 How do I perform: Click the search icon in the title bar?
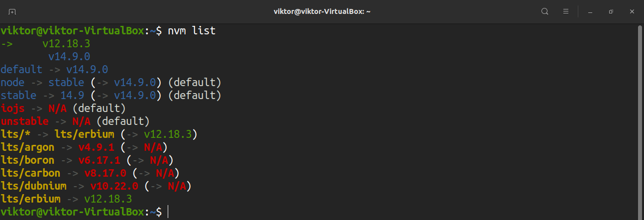(x=545, y=11)
